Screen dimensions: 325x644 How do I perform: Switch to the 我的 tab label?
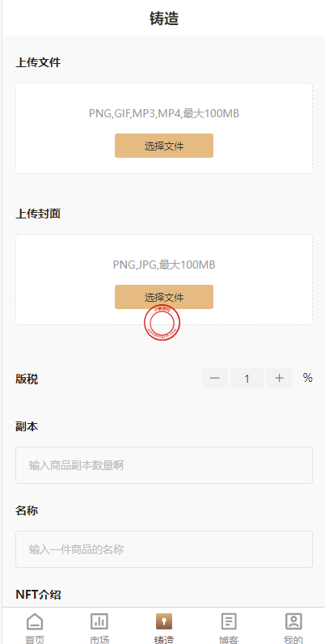(293, 639)
